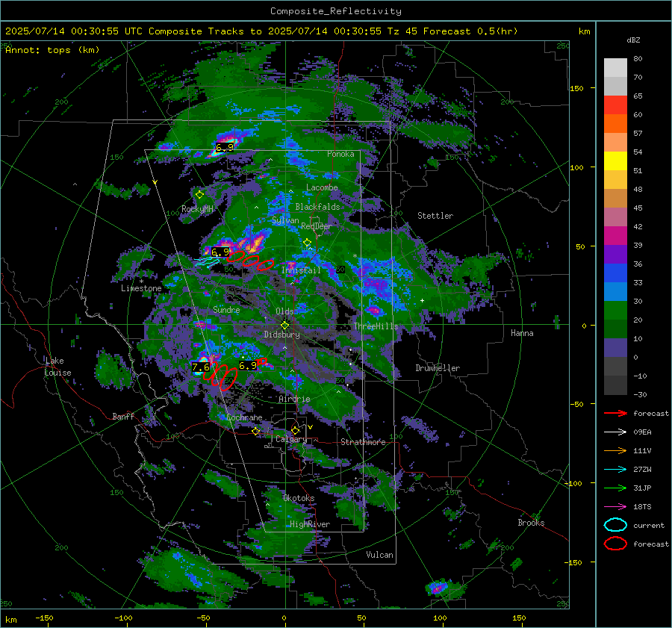Click the red forecast ellipse legend icon
The height and width of the screenshot is (628, 672).
coord(615,544)
